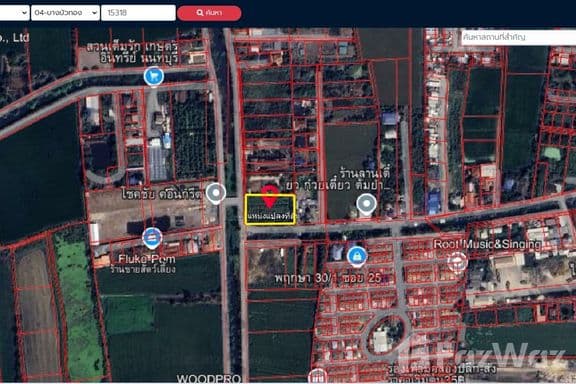Open the 04-บางบัวทอง district dropdown
Screen dimensions: 576x384
click(x=65, y=13)
